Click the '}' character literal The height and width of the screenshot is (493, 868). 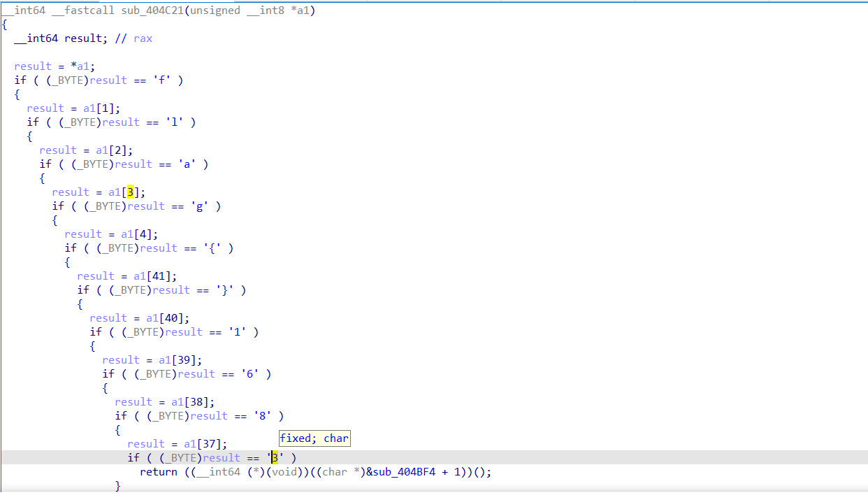tap(225, 290)
